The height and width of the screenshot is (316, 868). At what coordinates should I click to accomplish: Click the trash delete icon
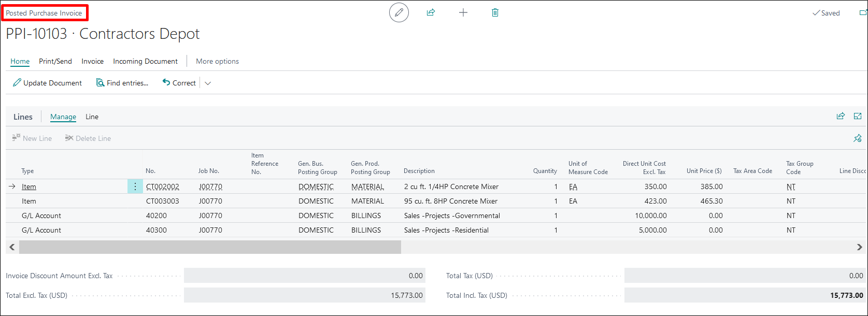pos(495,13)
